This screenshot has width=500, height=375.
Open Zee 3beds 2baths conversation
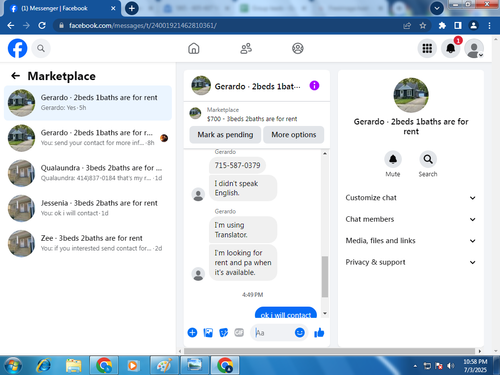tap(88, 243)
